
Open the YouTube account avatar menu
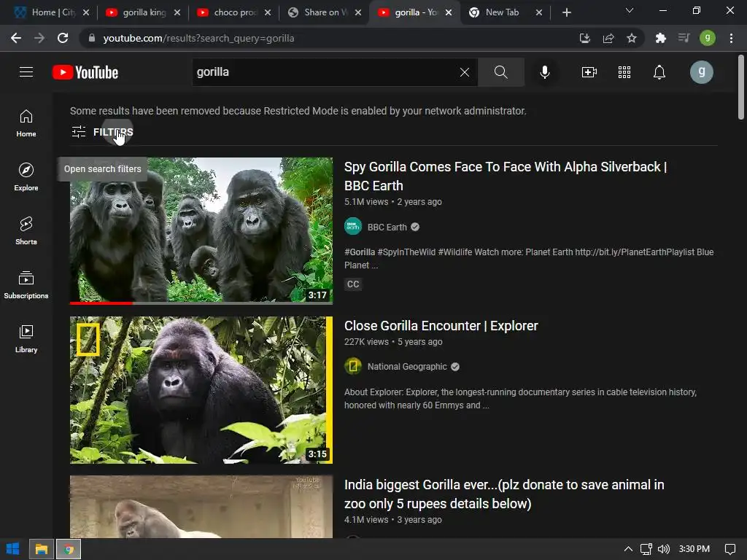[701, 72]
